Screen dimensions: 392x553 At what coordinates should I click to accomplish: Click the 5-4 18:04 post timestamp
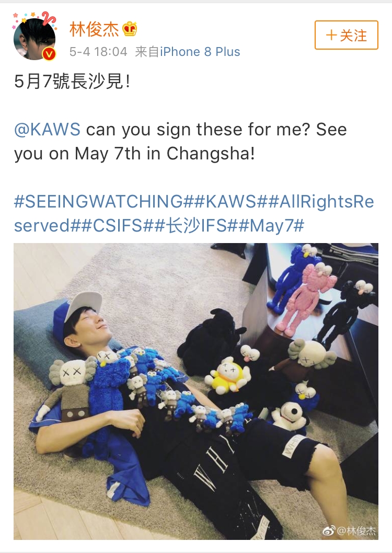[98, 52]
